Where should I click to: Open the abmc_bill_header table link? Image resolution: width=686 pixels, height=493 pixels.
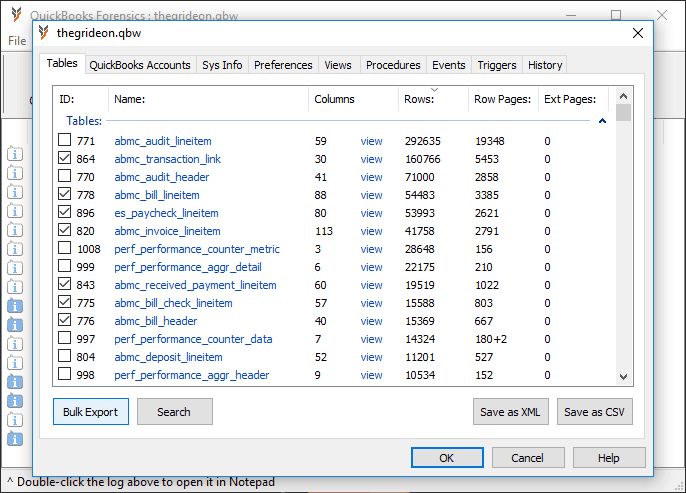pos(156,321)
